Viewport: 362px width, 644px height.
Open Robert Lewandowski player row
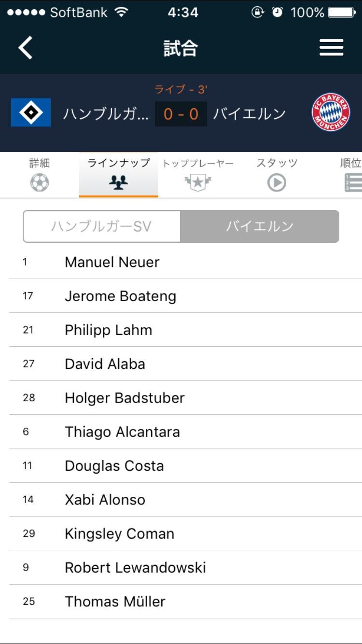pos(135,568)
